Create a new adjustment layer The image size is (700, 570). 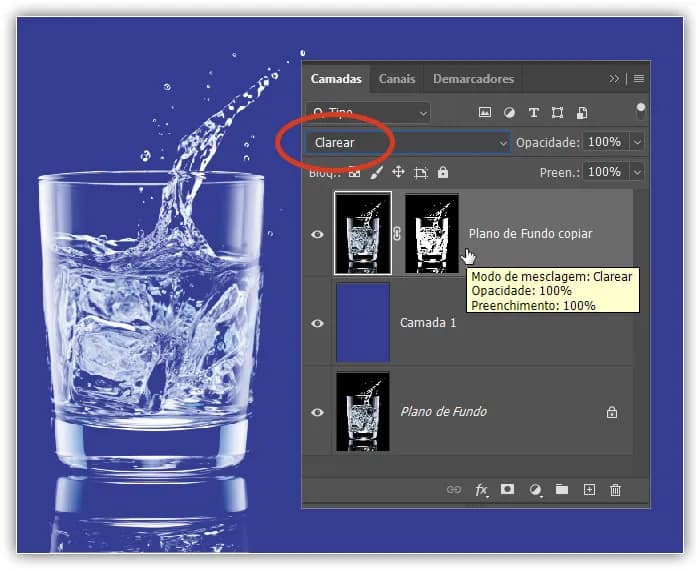point(535,489)
